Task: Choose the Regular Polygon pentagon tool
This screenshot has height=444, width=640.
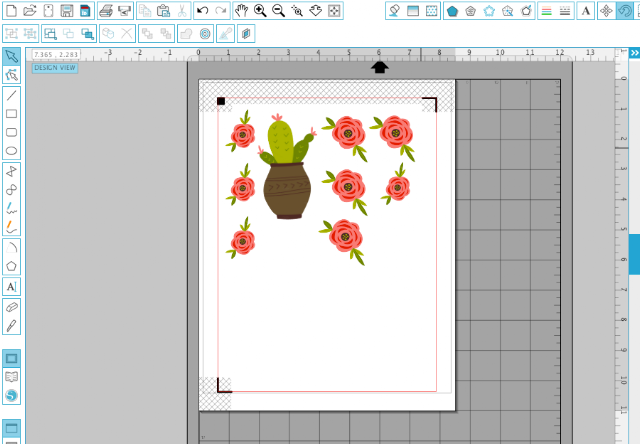Action: point(11,266)
